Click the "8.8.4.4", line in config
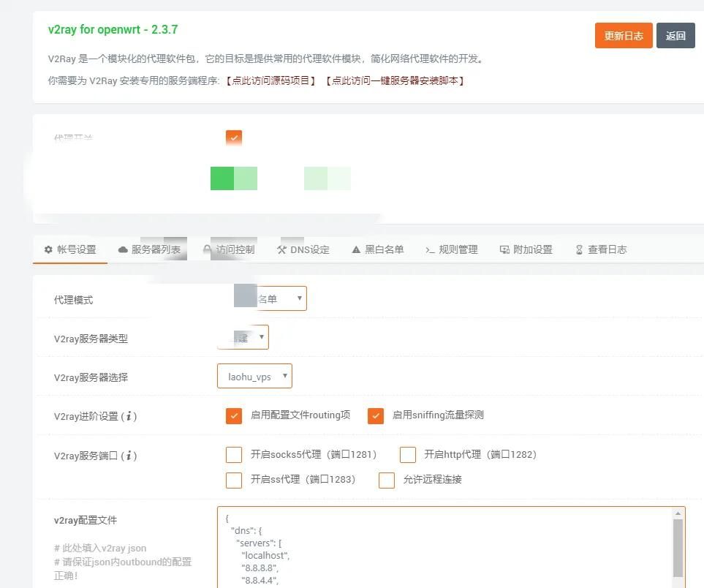704x588 pixels. [x=260, y=581]
